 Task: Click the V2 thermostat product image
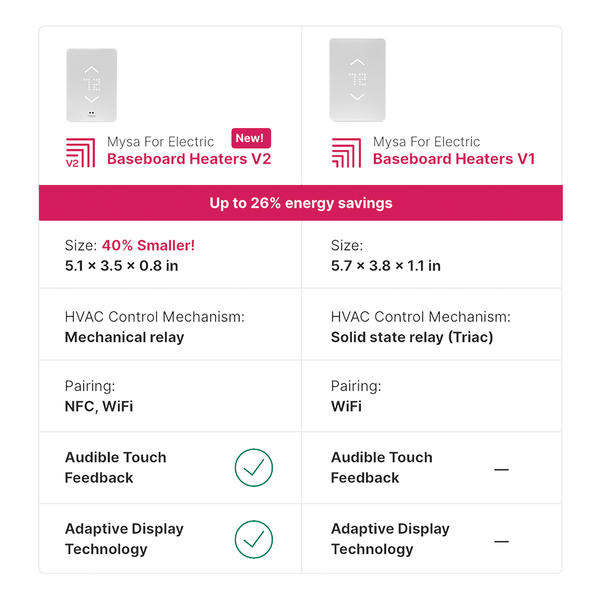pyautogui.click(x=91, y=85)
